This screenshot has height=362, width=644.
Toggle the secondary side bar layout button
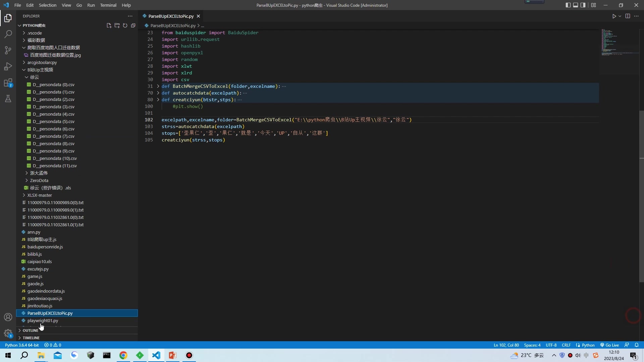583,5
